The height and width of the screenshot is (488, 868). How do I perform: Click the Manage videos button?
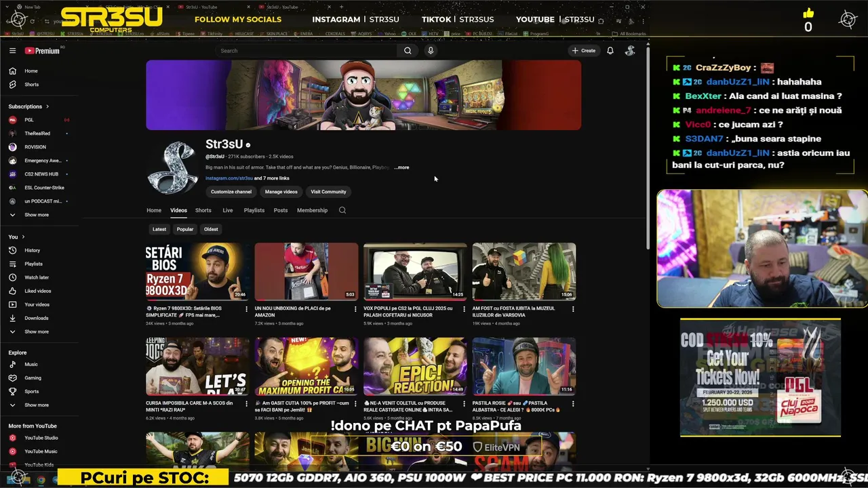click(x=281, y=192)
